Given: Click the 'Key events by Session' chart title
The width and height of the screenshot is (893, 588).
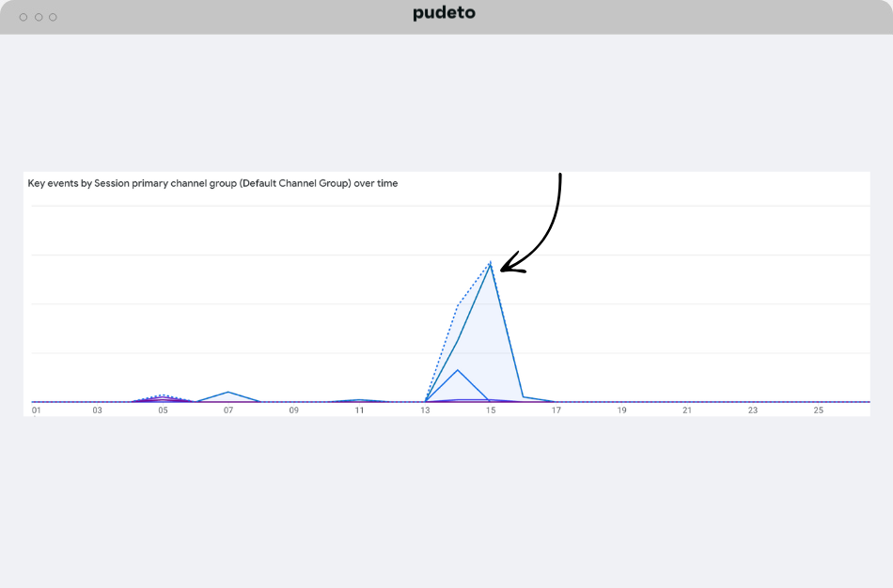Looking at the screenshot, I should coord(212,184).
